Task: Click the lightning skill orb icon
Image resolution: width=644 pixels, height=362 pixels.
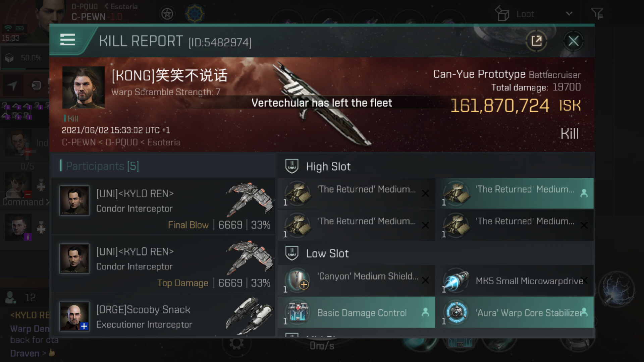Action: pyautogui.click(x=617, y=289)
